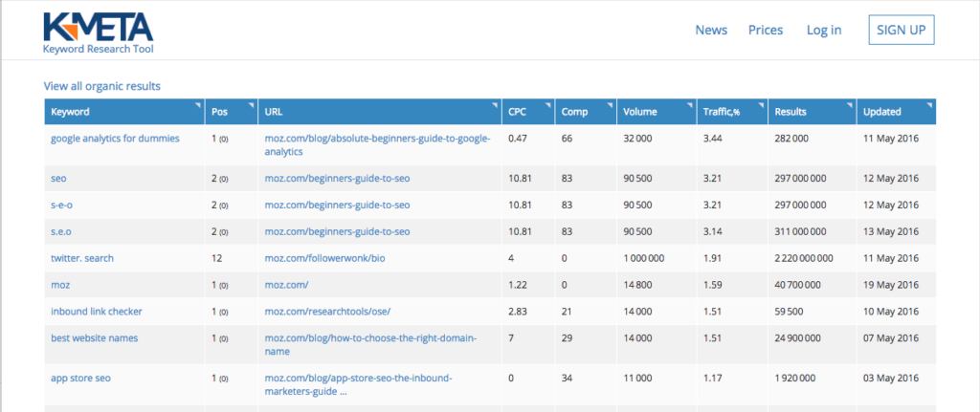This screenshot has height=412, width=980.
Task: Click the K-META logo
Action: pyautogui.click(x=99, y=33)
